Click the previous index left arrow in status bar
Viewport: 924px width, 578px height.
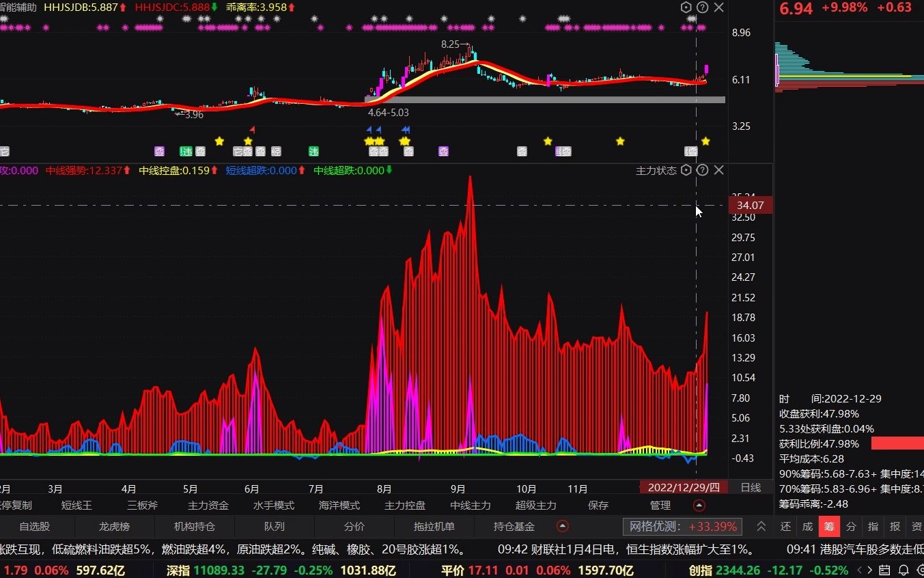(860, 570)
